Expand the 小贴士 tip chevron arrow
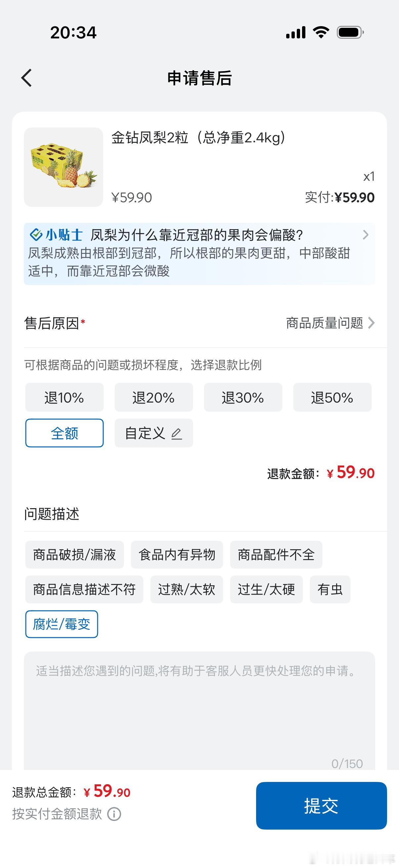This screenshot has width=399, height=868. click(x=365, y=234)
